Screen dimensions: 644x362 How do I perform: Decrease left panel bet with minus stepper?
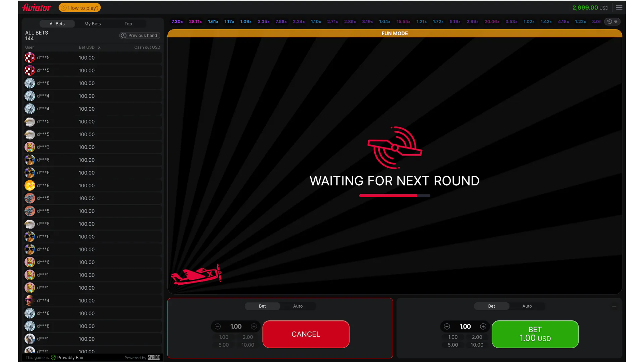pyautogui.click(x=218, y=326)
